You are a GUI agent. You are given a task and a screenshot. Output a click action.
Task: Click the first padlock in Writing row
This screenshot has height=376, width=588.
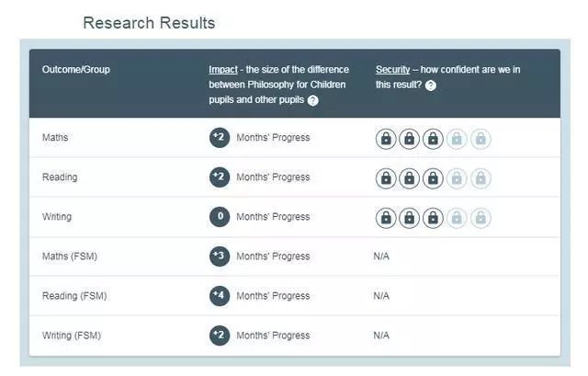[x=386, y=218]
